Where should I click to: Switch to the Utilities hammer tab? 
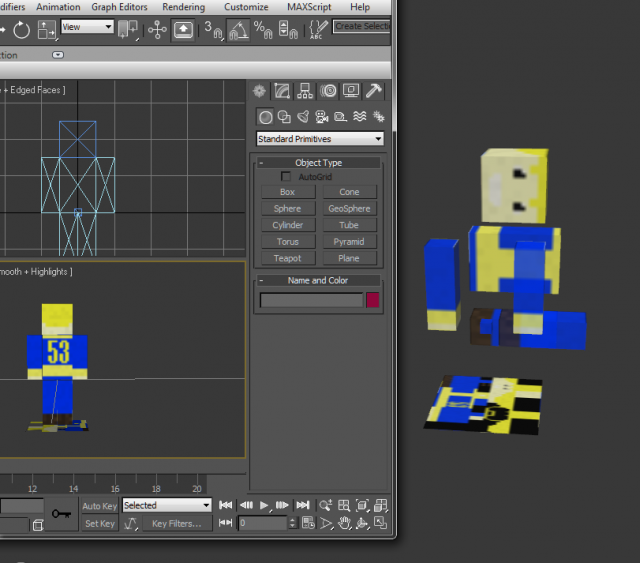pos(374,91)
